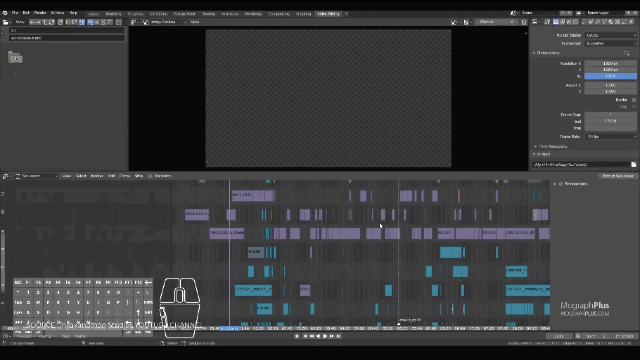Open the Render menu
Image resolution: width=640 pixels, height=360 pixels.
pos(40,13)
